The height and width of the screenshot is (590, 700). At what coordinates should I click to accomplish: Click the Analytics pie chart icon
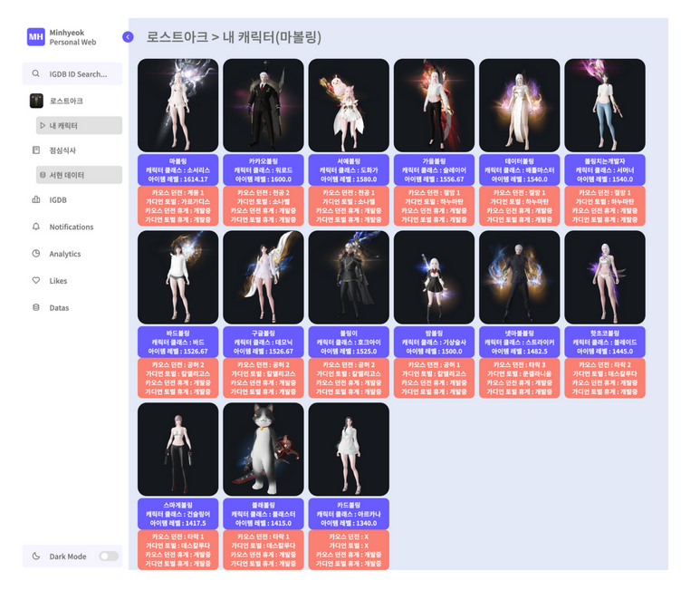[x=36, y=253]
